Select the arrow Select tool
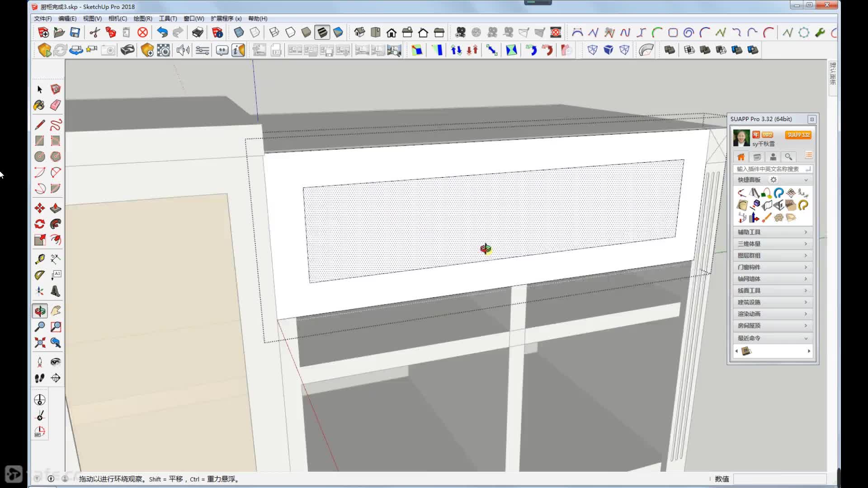The image size is (868, 488). (x=40, y=89)
